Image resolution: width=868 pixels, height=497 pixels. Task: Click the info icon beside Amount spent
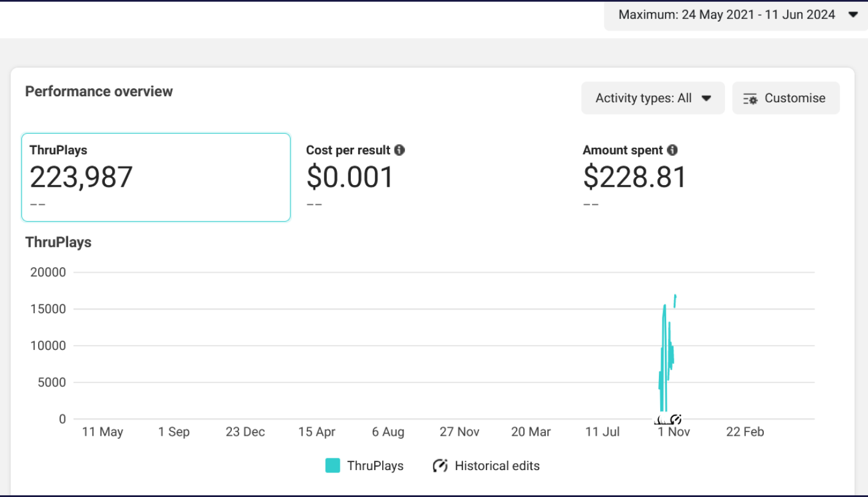pos(672,150)
